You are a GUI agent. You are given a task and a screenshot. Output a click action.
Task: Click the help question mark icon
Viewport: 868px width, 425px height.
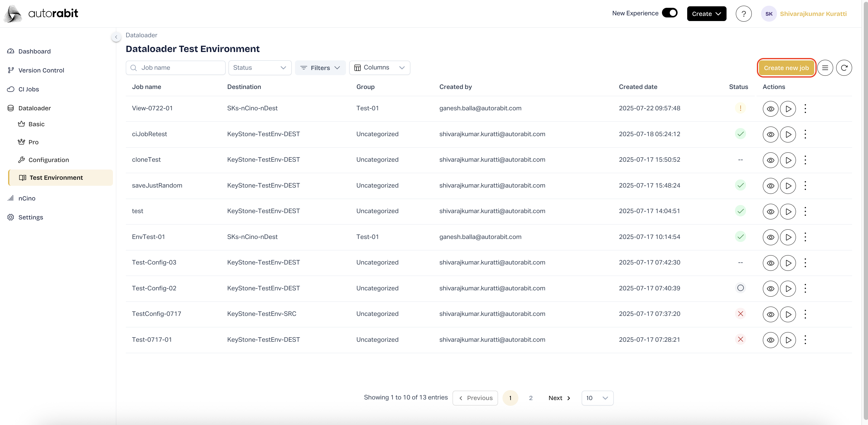(x=743, y=14)
